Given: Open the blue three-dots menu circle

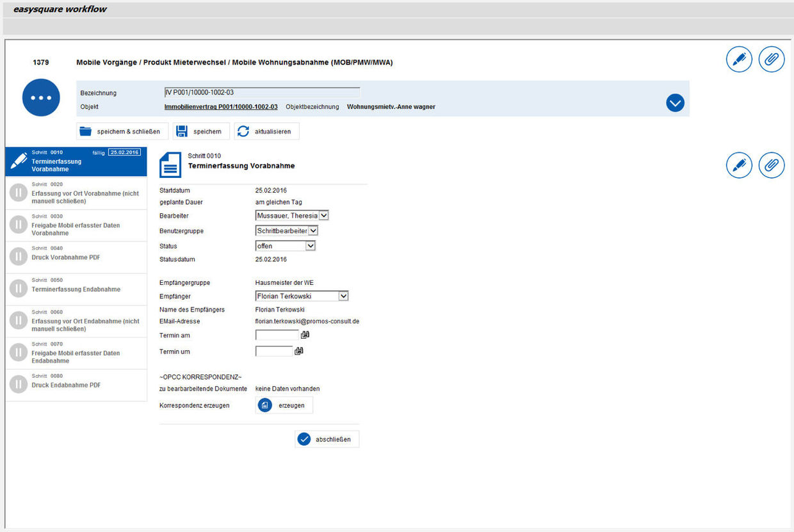Looking at the screenshot, I should pyautogui.click(x=41, y=98).
